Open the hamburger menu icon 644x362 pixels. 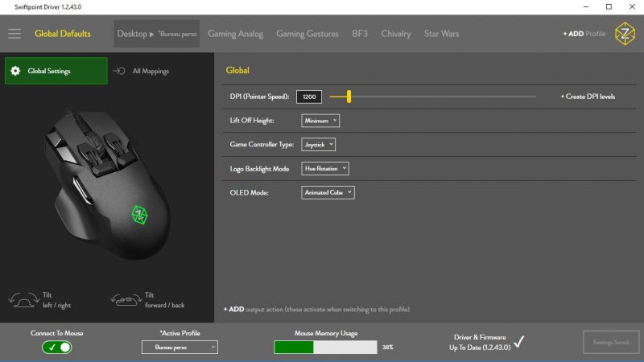14,34
